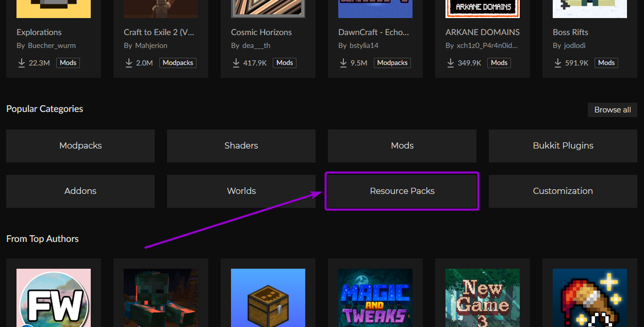Click the download icon on the Explorations card
The height and width of the screenshot is (327, 644).
(21, 62)
